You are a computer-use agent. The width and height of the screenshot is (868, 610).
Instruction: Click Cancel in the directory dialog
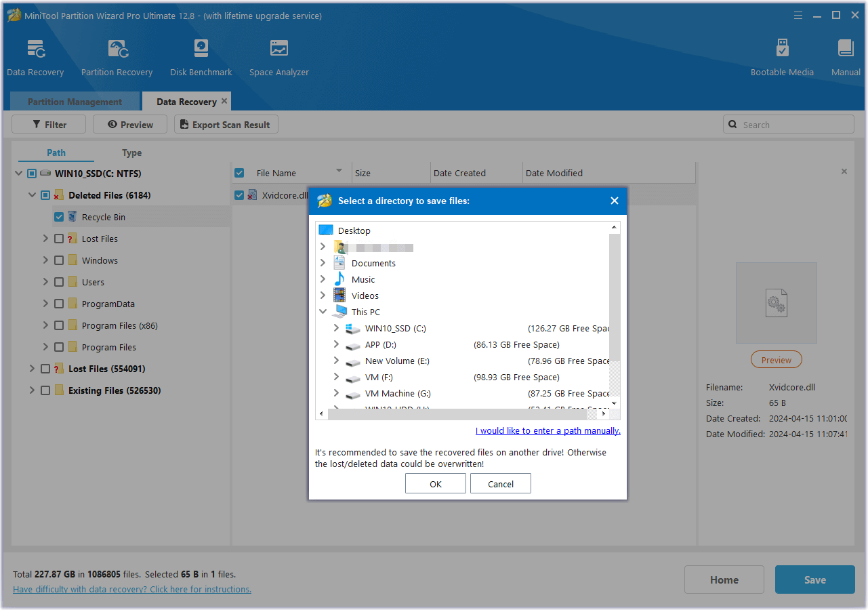tap(501, 484)
